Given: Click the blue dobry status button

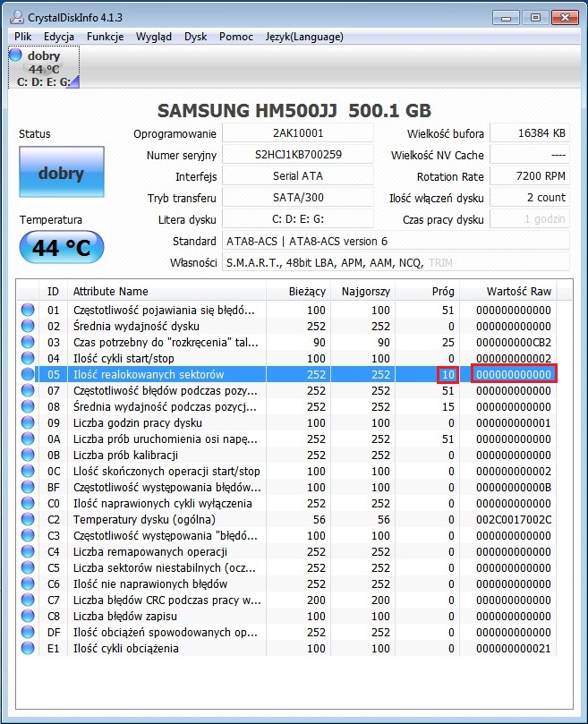Looking at the screenshot, I should tap(62, 172).
